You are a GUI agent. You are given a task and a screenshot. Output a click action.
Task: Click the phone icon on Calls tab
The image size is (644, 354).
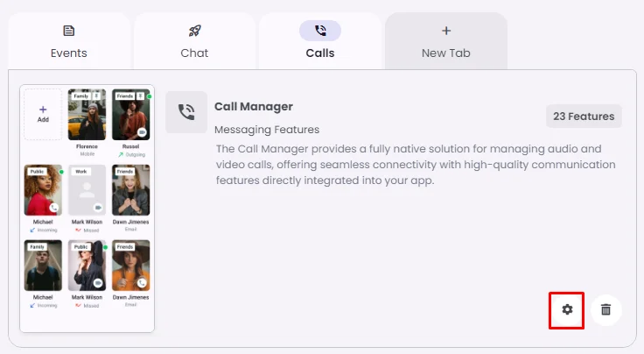tap(320, 31)
